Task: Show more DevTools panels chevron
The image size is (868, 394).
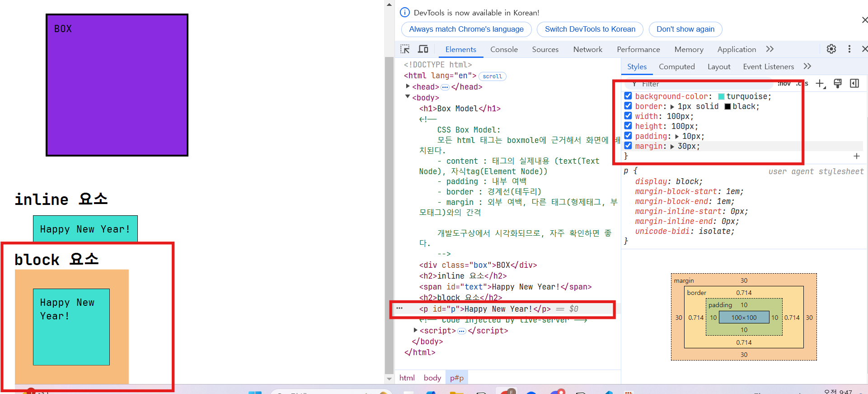Action: click(x=770, y=49)
